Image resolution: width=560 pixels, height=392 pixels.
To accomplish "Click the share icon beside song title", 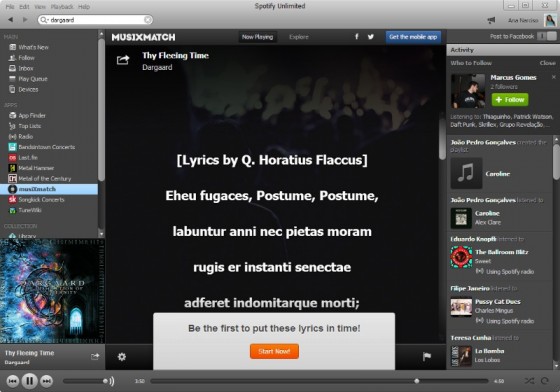I will [x=123, y=60].
